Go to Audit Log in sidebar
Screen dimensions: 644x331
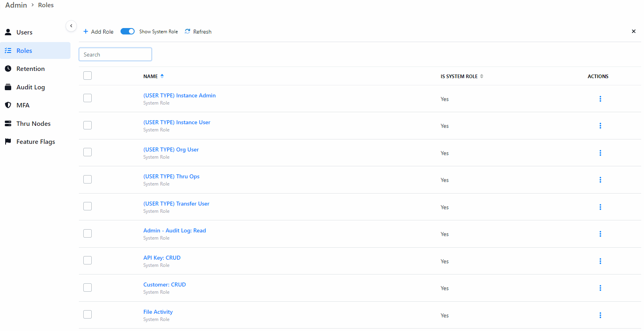click(x=30, y=87)
